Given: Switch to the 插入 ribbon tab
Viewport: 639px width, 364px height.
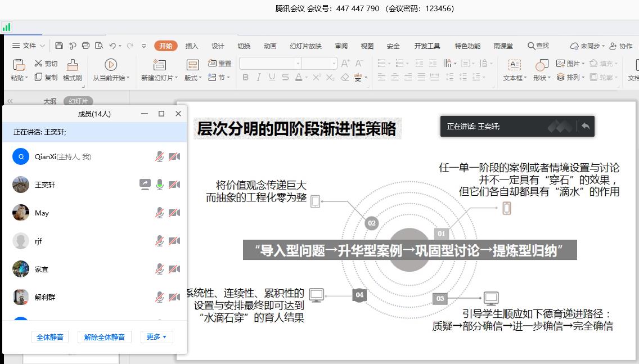Looking at the screenshot, I should coord(192,46).
